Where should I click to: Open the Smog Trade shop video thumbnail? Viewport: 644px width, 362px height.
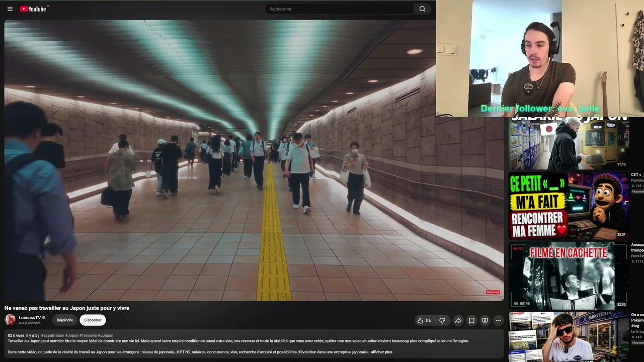coord(569,336)
